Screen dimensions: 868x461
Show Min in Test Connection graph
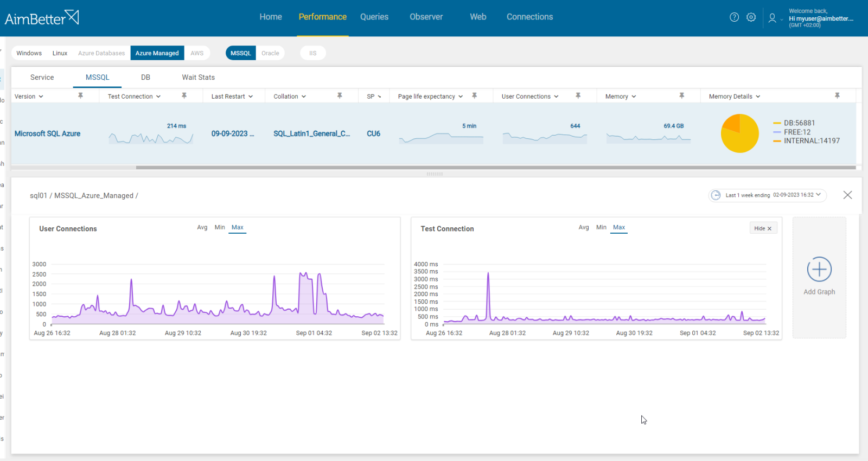(601, 227)
